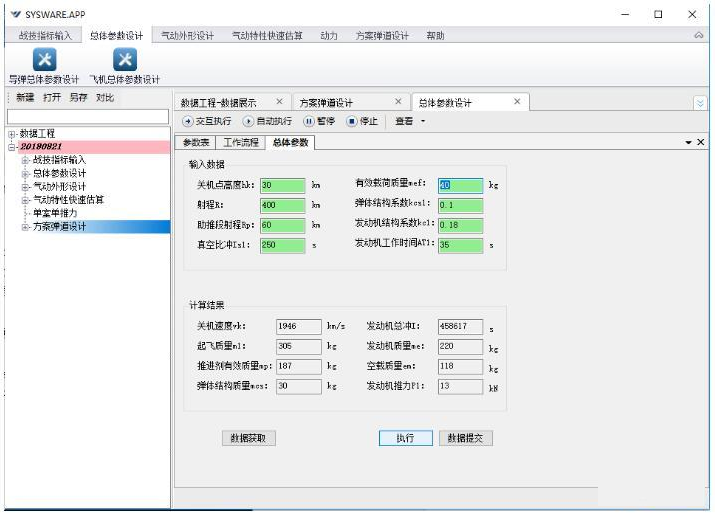Click the 助推段射程Rp input field
The height and width of the screenshot is (522, 725).
pyautogui.click(x=283, y=225)
